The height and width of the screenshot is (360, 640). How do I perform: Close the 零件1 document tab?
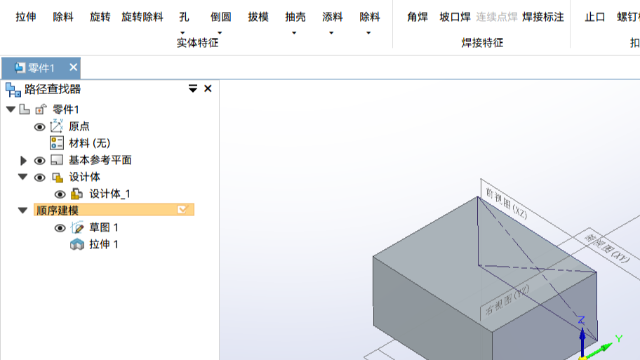(73, 67)
